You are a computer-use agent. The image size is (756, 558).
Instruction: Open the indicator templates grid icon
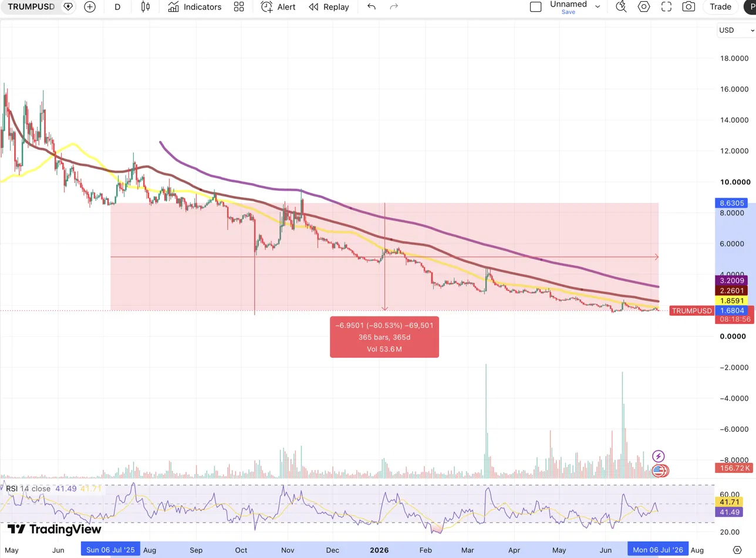coord(238,7)
